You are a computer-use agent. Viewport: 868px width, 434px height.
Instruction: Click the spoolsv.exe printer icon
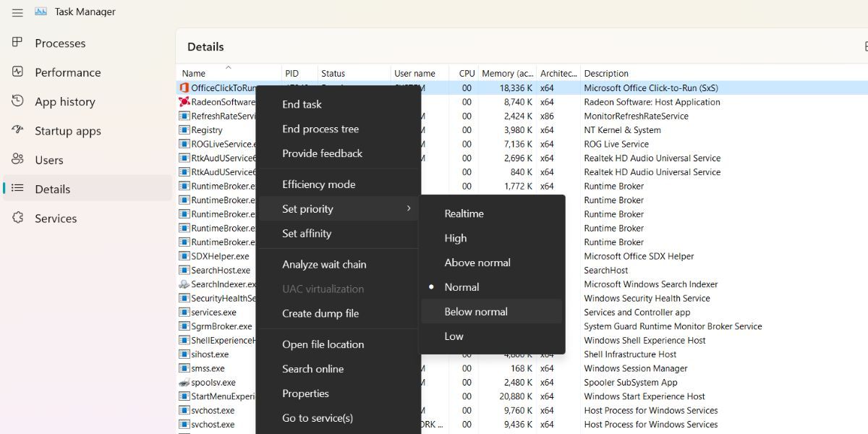pos(184,383)
